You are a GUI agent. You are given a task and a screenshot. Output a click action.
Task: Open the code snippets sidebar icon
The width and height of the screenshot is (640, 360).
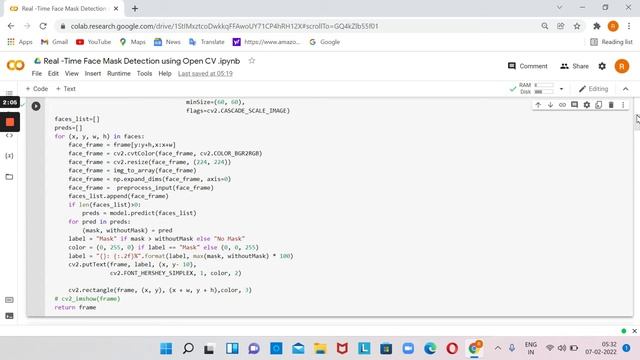click(x=9, y=135)
